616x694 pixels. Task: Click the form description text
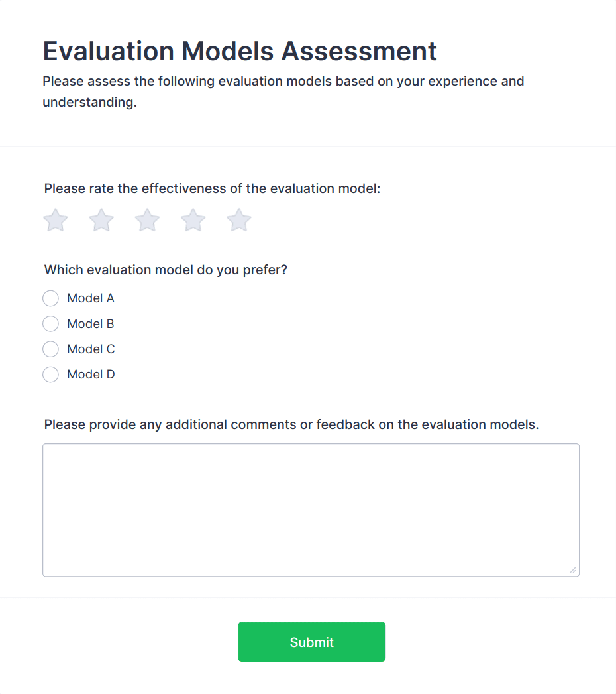pyautogui.click(x=283, y=91)
